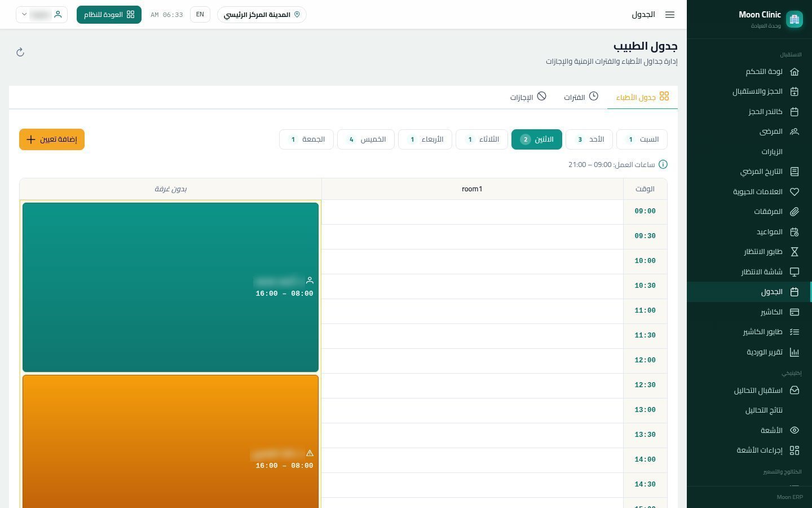Click 12:00 time row label
The width and height of the screenshot is (812, 508).
645,360
